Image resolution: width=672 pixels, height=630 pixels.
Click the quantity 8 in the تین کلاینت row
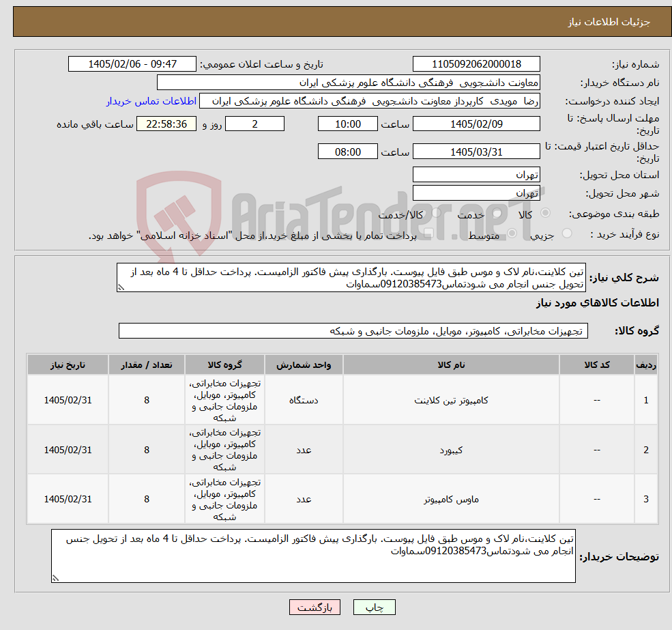pos(147,400)
